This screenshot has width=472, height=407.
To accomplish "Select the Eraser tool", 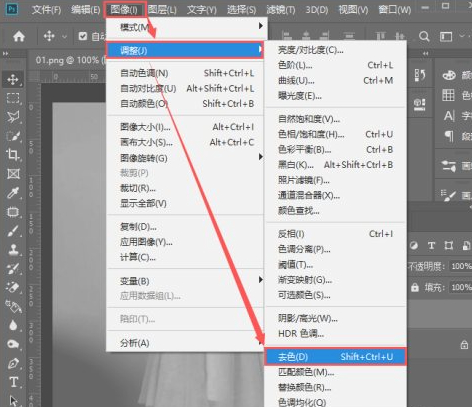I will click(x=13, y=287).
